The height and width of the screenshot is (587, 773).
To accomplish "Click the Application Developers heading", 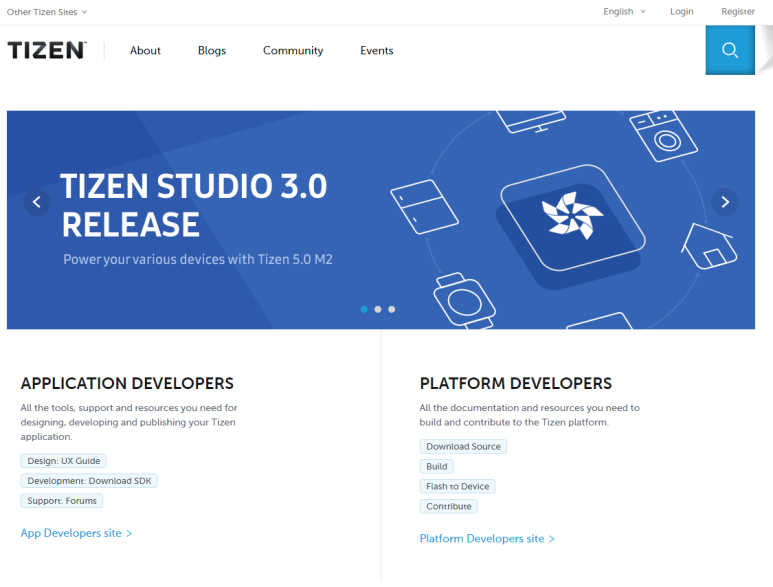I will pyautogui.click(x=127, y=383).
